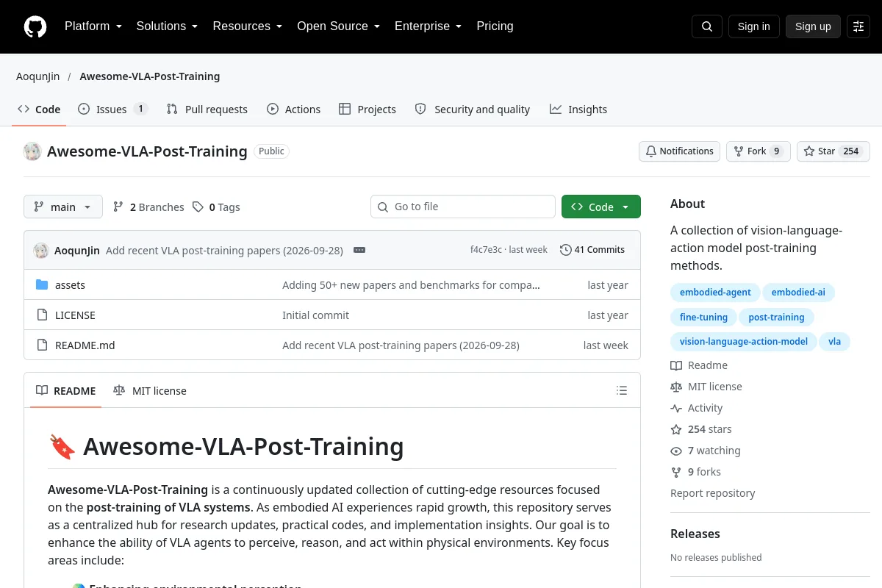Click embodied-ai topic tag
This screenshot has width=882, height=588.
click(798, 293)
